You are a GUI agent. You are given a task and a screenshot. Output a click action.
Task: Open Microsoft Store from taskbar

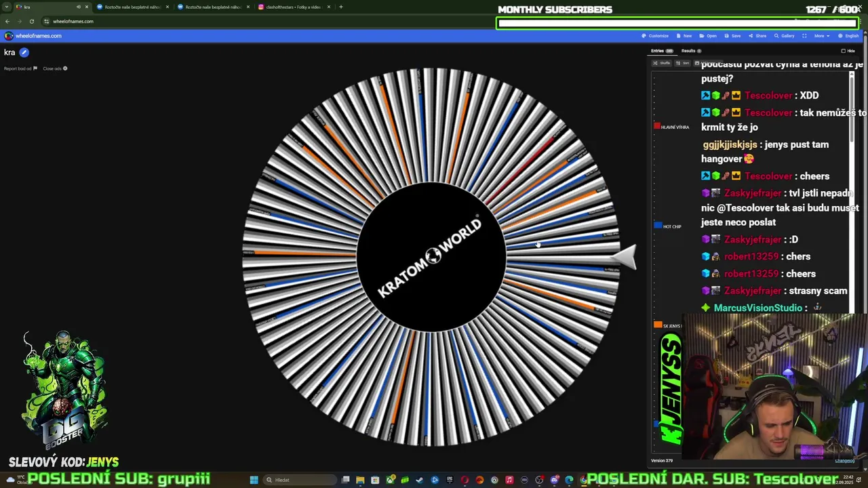(375, 480)
